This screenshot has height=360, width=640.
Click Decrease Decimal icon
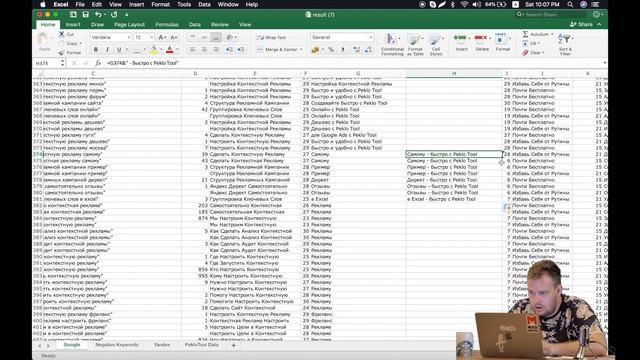click(x=368, y=49)
